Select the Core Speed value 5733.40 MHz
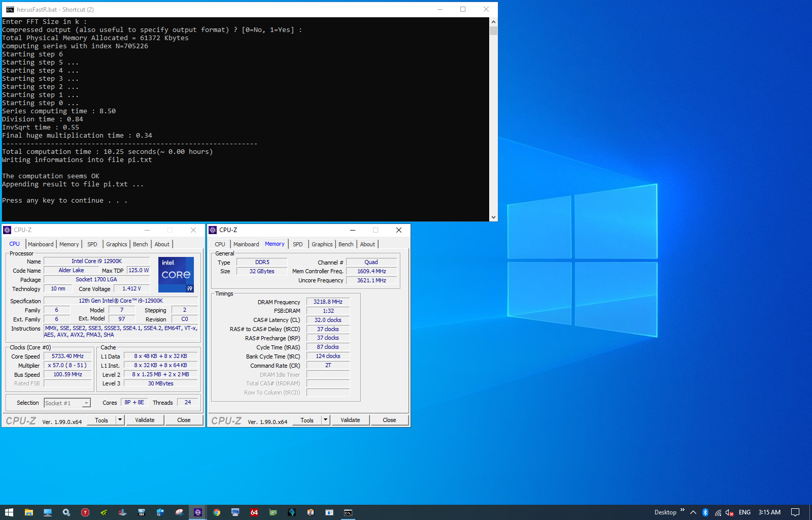Screen dimensions: 812x520 67,356
